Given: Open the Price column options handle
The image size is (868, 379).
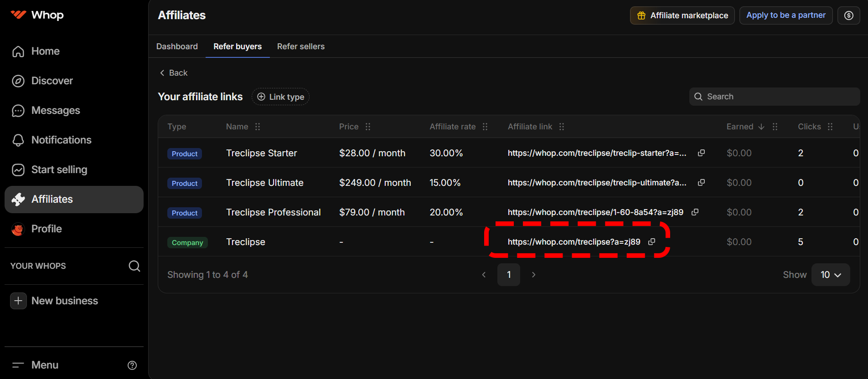Looking at the screenshot, I should (368, 127).
